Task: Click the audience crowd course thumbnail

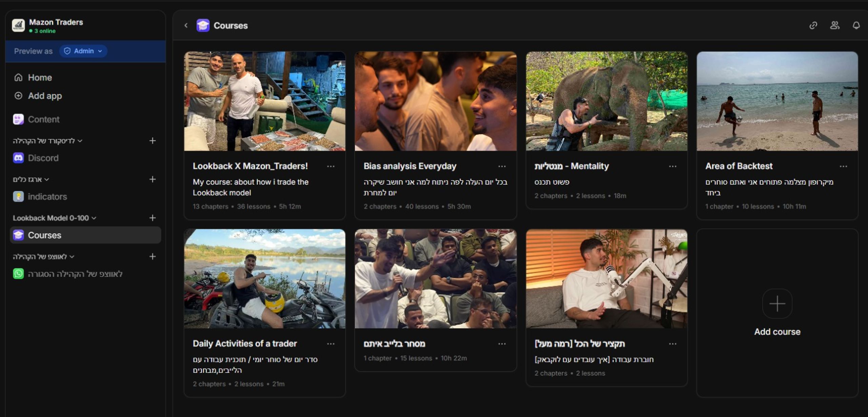Action: (436, 279)
